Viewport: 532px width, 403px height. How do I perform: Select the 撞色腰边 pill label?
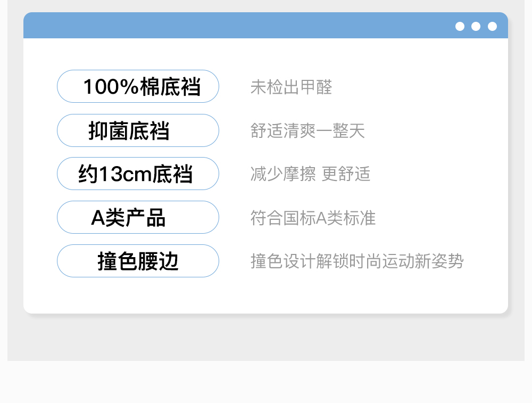click(x=138, y=261)
